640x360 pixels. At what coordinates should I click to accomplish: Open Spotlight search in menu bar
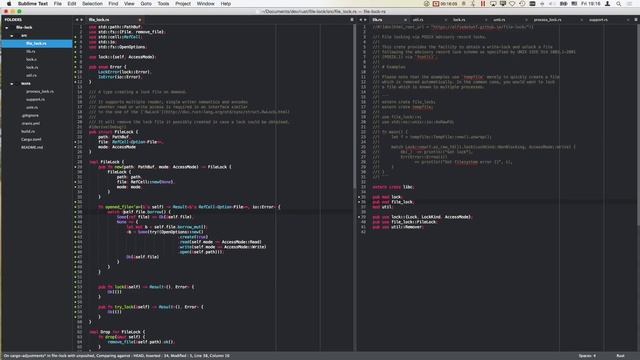(x=619, y=4)
